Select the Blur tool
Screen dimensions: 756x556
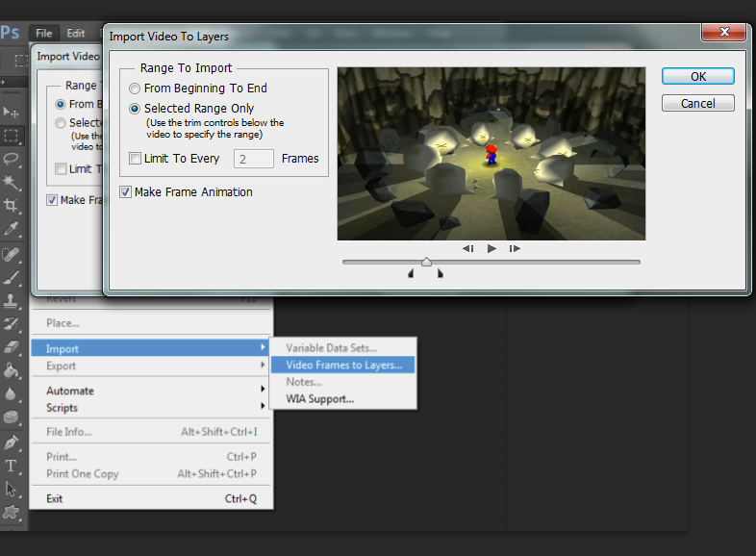[11, 393]
